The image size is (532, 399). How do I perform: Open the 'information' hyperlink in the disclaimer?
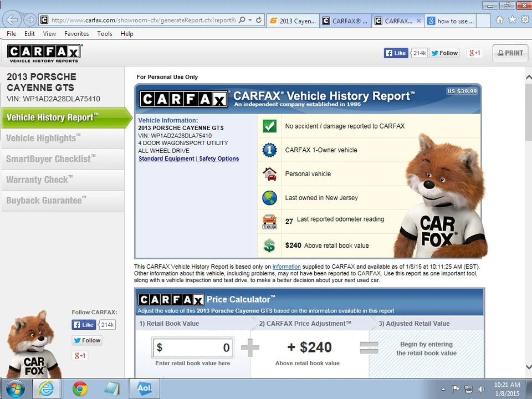click(x=287, y=267)
